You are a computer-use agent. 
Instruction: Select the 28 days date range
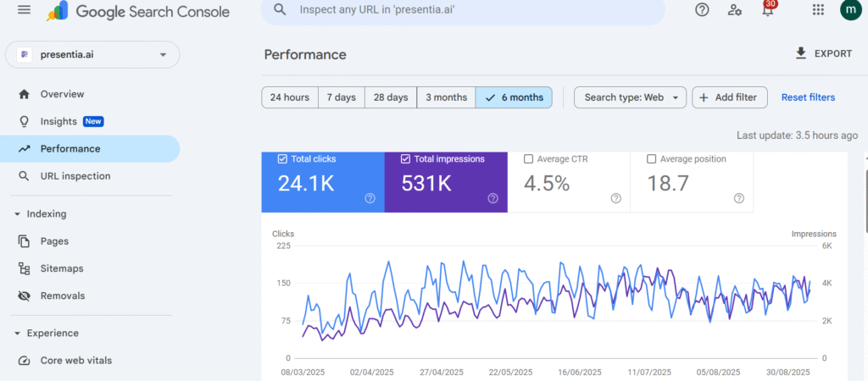coord(390,97)
